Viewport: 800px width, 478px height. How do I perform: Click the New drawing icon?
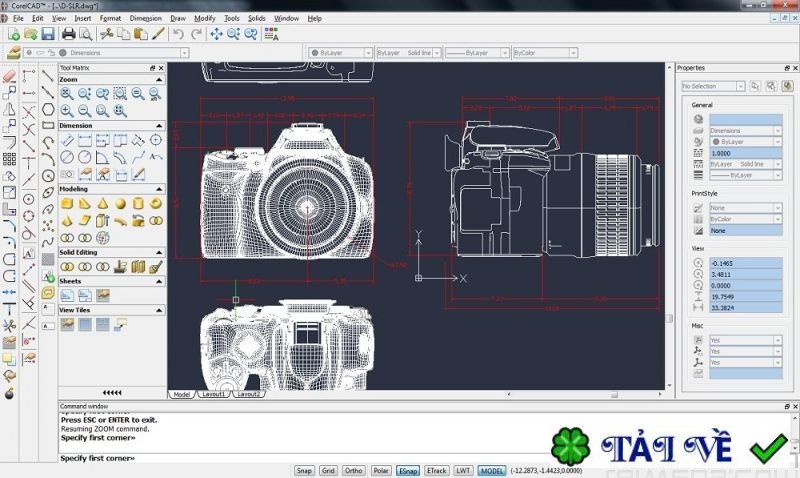click(13, 34)
